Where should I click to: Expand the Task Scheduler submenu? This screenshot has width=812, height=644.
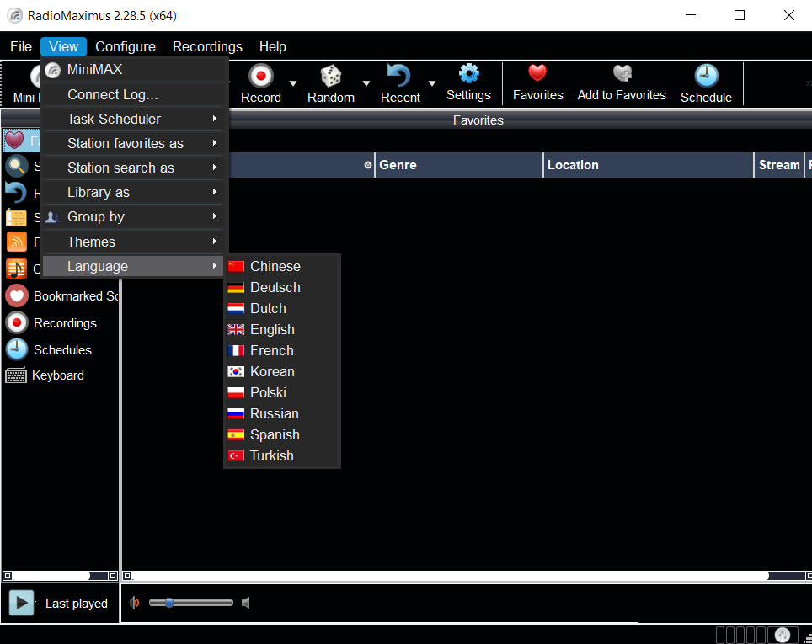[x=135, y=119]
